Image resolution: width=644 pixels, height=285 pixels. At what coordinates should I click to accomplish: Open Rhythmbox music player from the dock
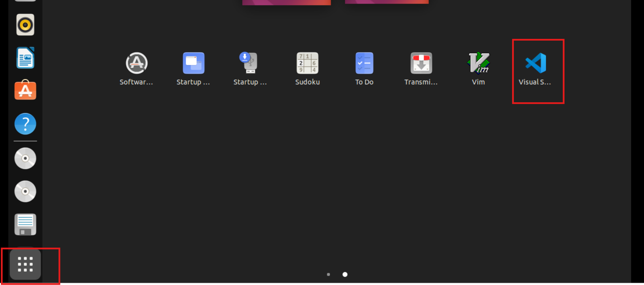click(x=25, y=25)
